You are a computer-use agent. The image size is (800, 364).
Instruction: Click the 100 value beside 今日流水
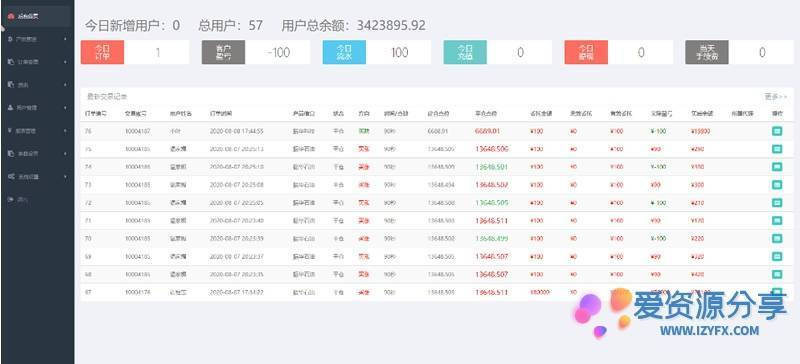coord(399,52)
